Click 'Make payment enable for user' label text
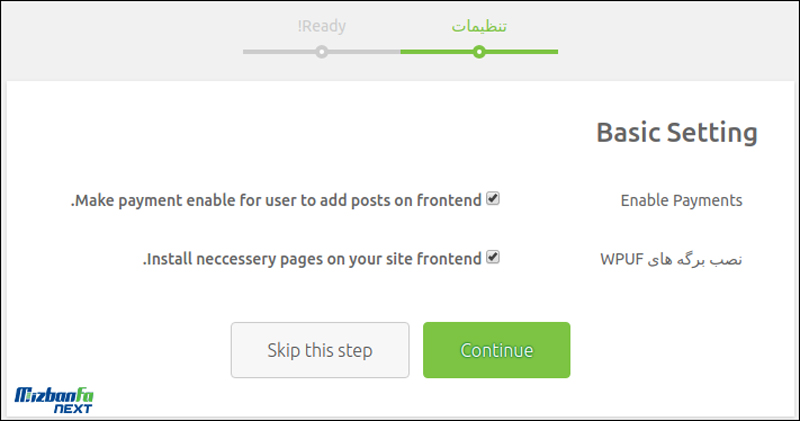Image resolution: width=800 pixels, height=421 pixels. 276,201
